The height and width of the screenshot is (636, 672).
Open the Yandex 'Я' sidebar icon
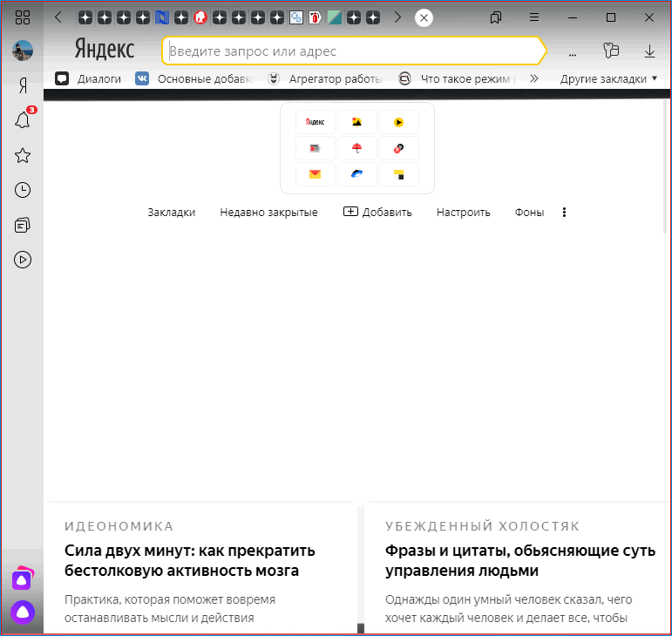click(x=23, y=85)
